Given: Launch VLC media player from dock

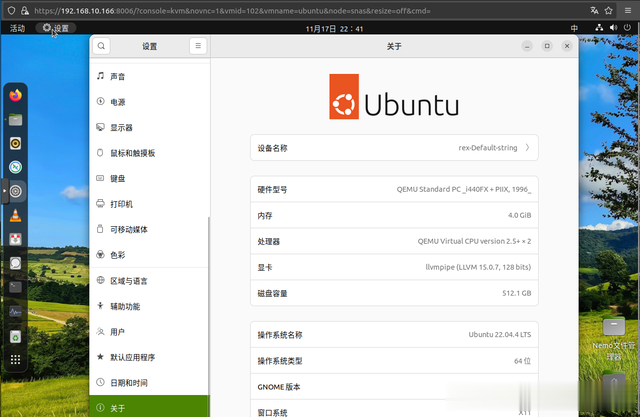Looking at the screenshot, I should pyautogui.click(x=16, y=215).
